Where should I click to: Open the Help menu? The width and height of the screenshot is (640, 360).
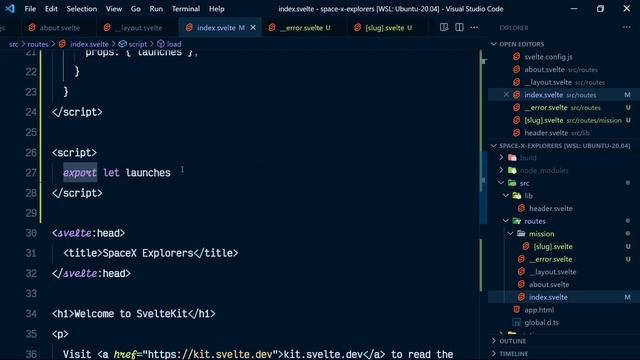point(217,9)
